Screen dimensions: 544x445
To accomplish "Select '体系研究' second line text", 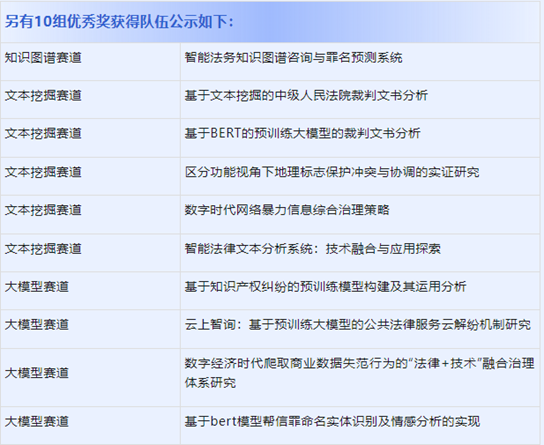I will coord(210,383).
